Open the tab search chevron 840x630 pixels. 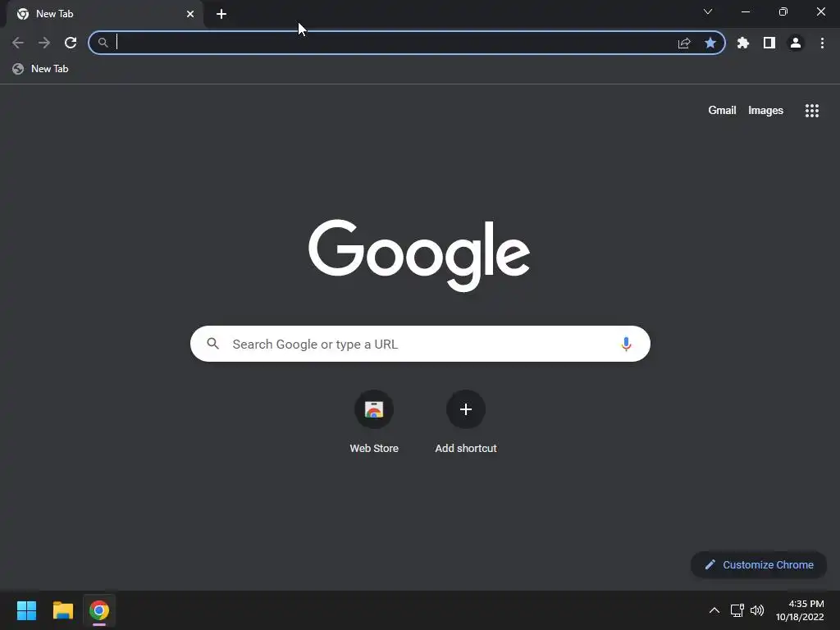pos(708,11)
